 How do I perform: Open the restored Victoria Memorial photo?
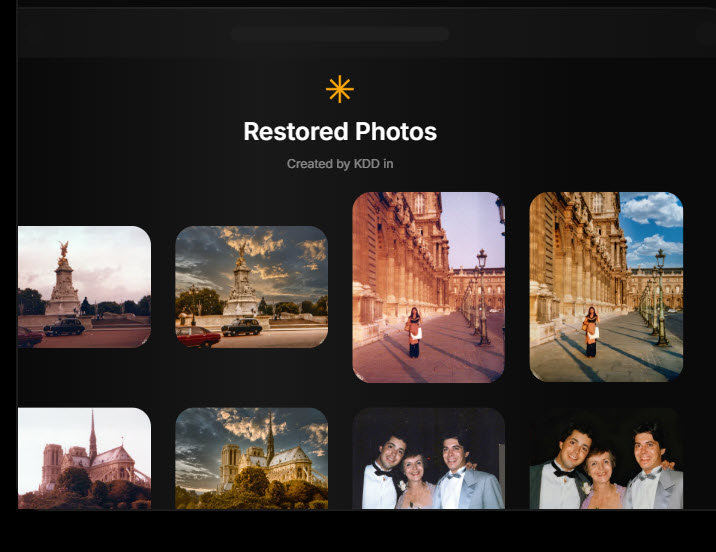click(x=251, y=287)
